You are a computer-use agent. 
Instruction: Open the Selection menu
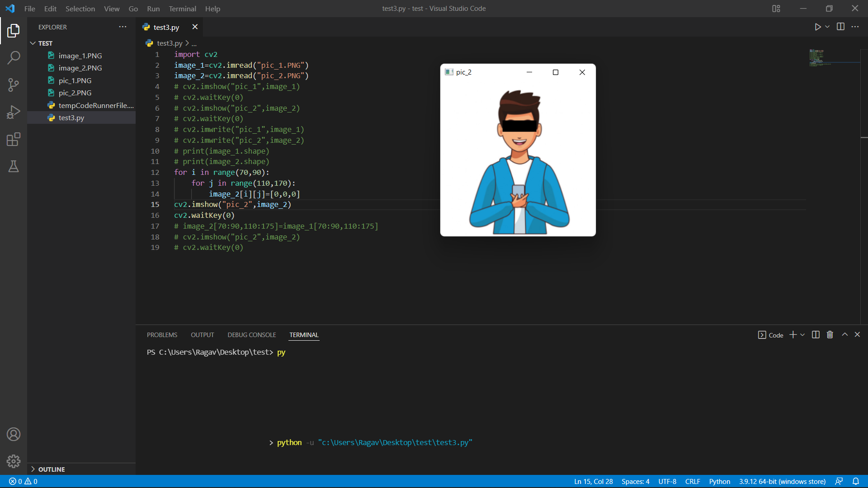(80, 9)
